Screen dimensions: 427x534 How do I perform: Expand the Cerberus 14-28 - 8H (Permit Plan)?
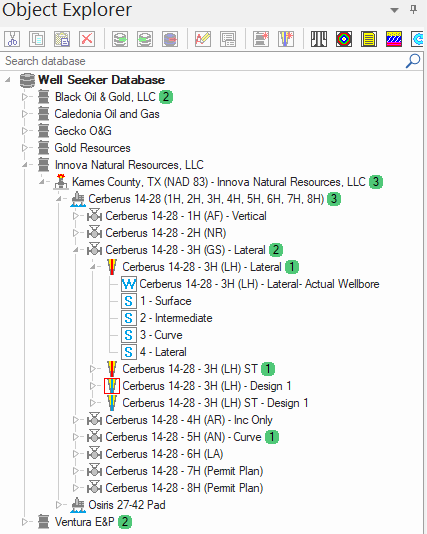pos(76,488)
